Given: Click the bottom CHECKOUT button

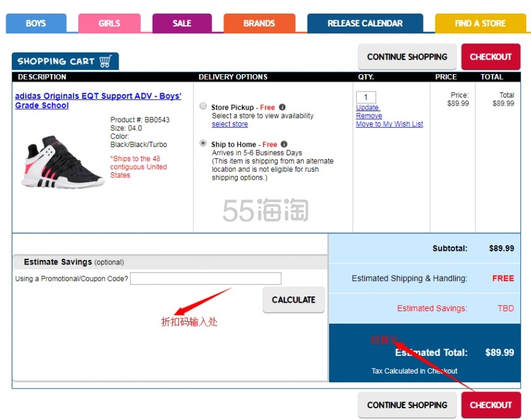Looking at the screenshot, I should (x=491, y=405).
